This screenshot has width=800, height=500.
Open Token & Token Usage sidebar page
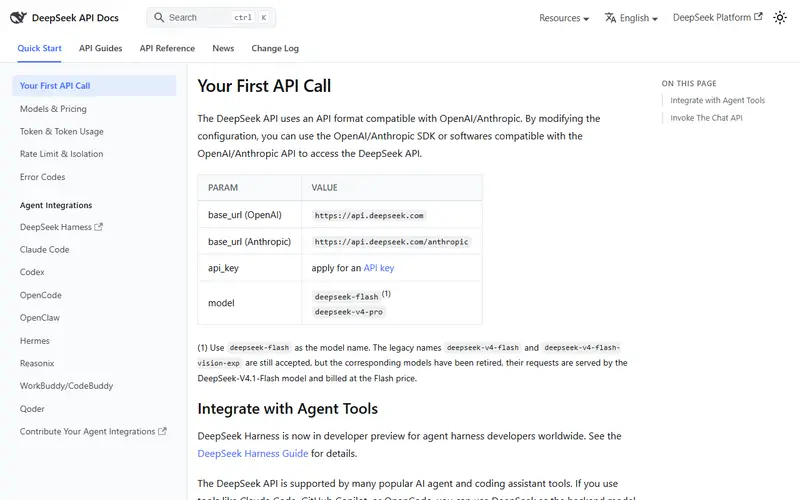[62, 131]
